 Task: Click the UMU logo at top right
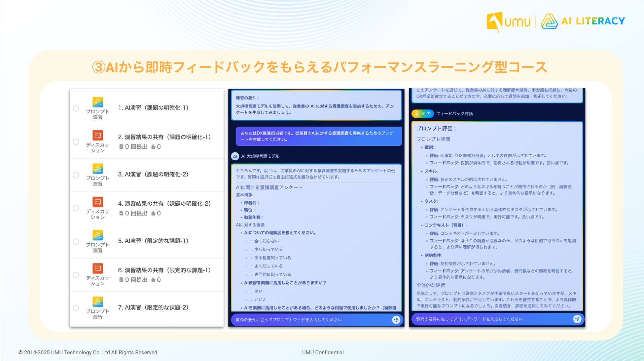509,22
